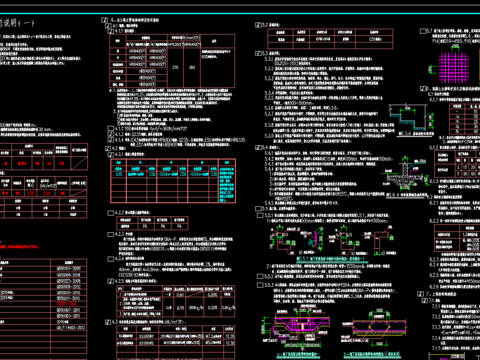The image size is (480, 360).
Task: Check the empty box beside item 6.7
Action: coord(423,31)
